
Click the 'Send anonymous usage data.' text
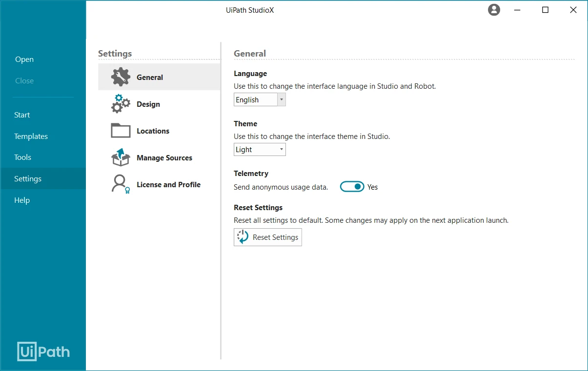(281, 187)
